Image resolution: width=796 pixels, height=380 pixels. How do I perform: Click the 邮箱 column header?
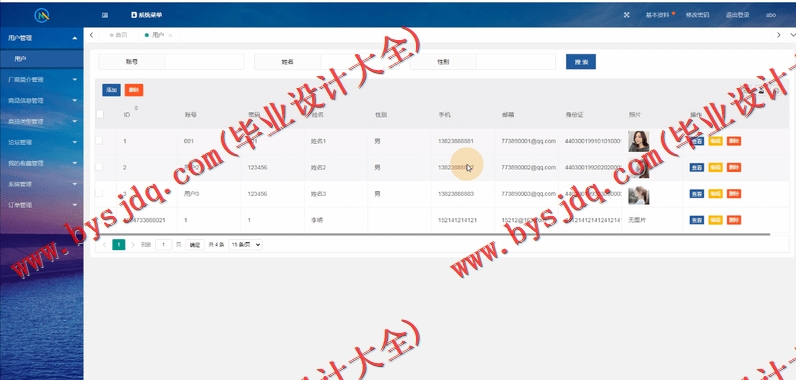point(508,115)
